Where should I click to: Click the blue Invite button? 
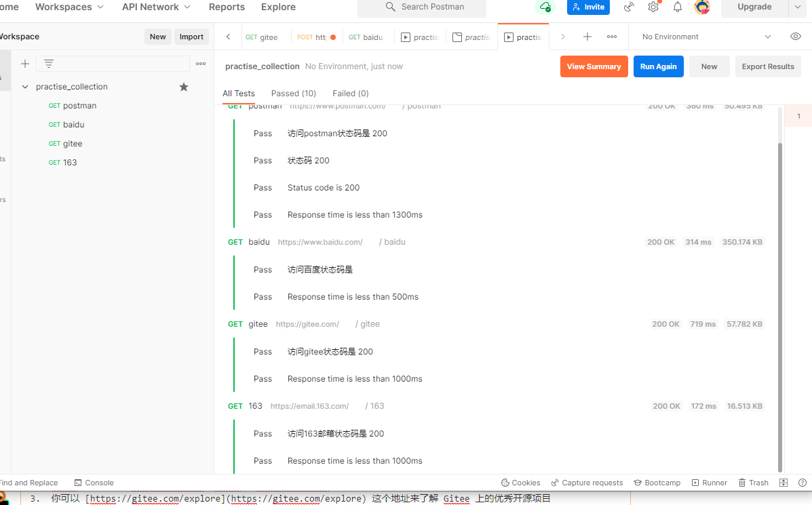click(588, 7)
